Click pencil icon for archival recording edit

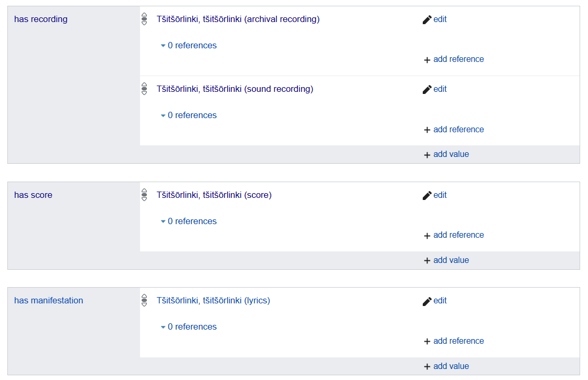[427, 19]
